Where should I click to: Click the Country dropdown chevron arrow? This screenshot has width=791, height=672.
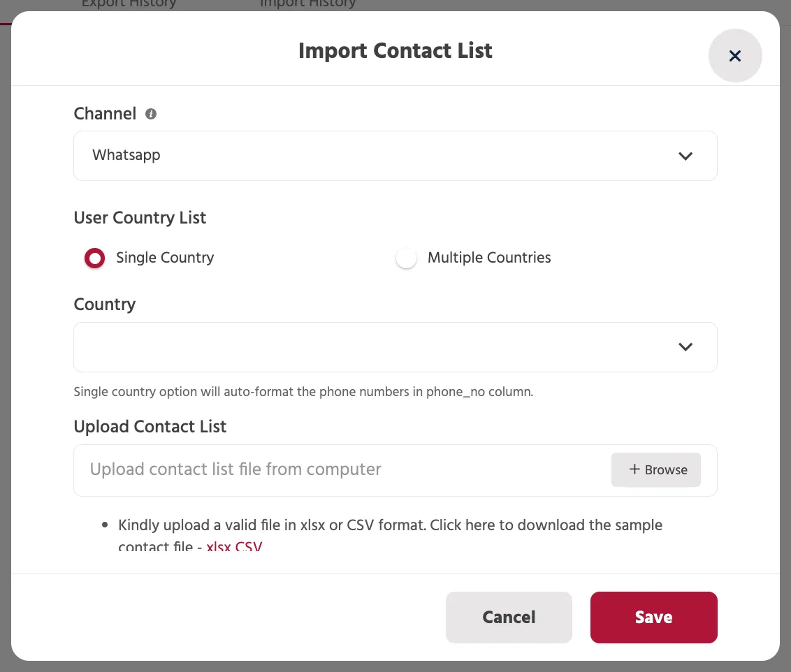[x=685, y=346]
